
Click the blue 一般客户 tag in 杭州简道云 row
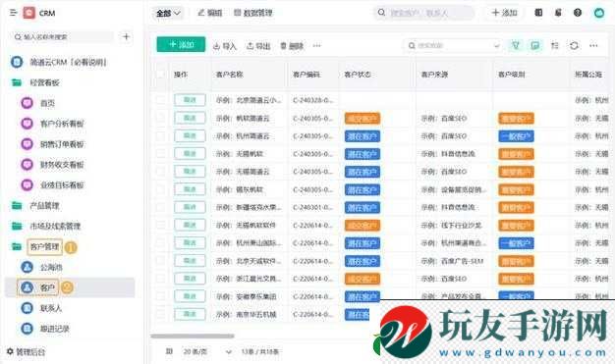tap(516, 136)
